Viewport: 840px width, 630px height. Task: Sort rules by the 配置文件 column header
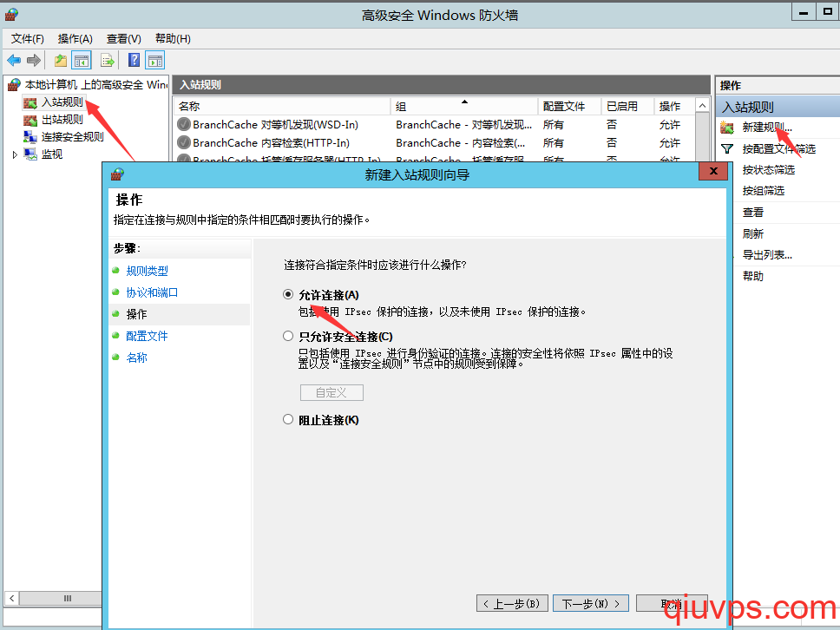(569, 106)
